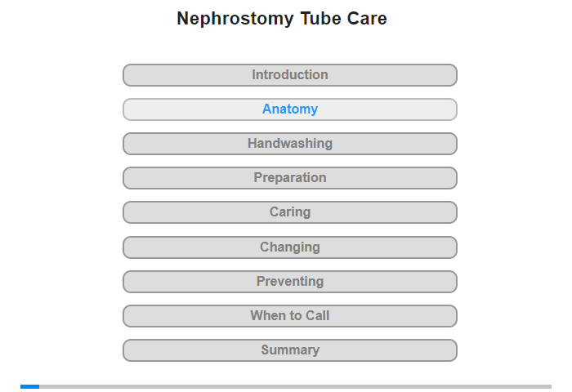This screenshot has height=392, width=572.
Task: Click the far right end of the progress bar
Action: point(550,386)
